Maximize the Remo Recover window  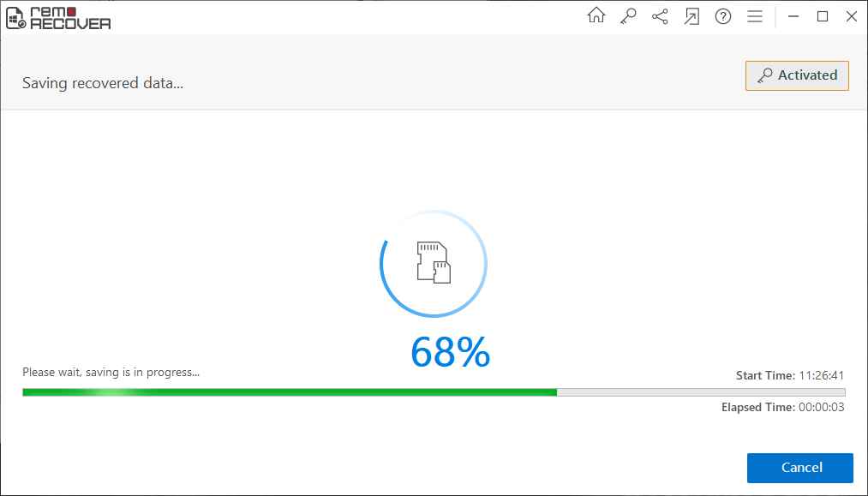pyautogui.click(x=823, y=16)
